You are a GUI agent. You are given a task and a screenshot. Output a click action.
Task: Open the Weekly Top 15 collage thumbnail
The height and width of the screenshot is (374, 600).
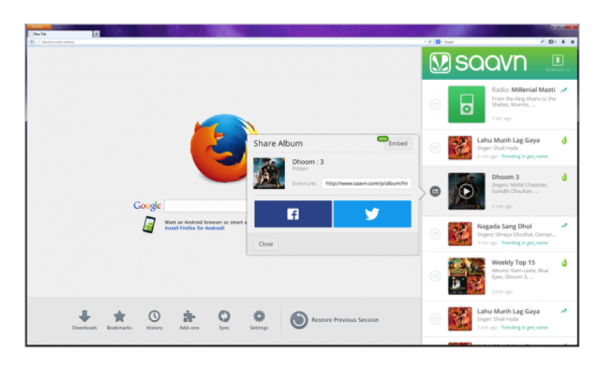click(466, 276)
